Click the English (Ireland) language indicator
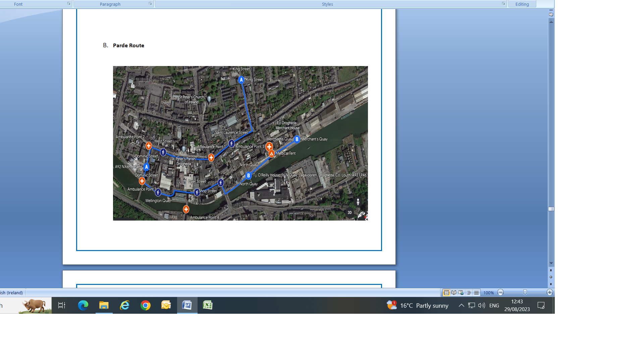This screenshot has height=362, width=644. point(12,293)
